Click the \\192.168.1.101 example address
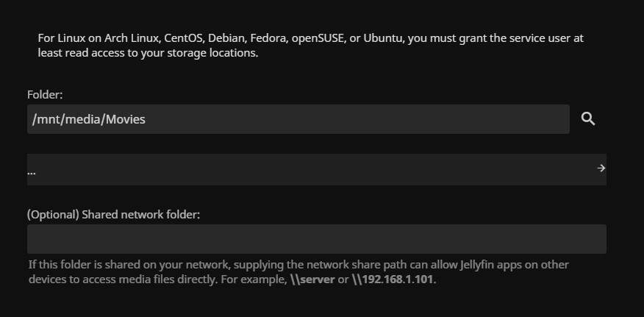The image size is (644, 317). (393, 279)
